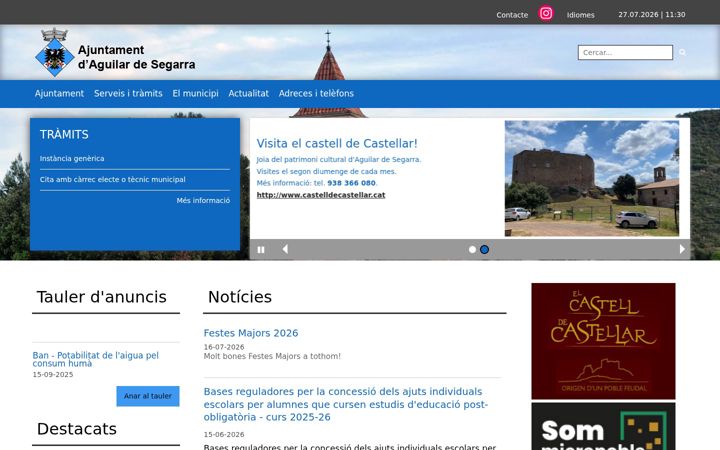Focus the Cercar search field
Viewport: 720px width, 450px height.
tap(625, 52)
